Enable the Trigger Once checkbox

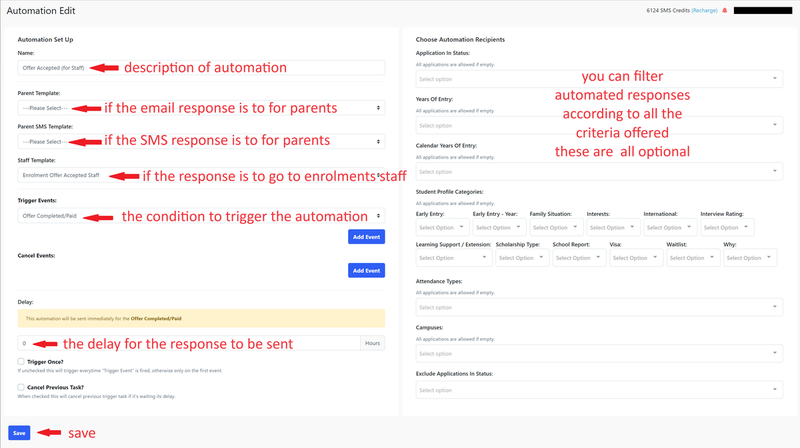point(21,361)
